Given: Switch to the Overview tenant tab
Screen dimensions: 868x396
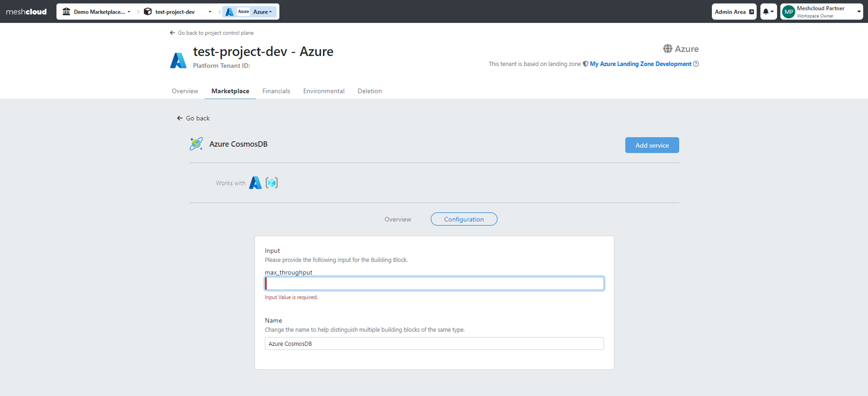Looking at the screenshot, I should point(185,91).
